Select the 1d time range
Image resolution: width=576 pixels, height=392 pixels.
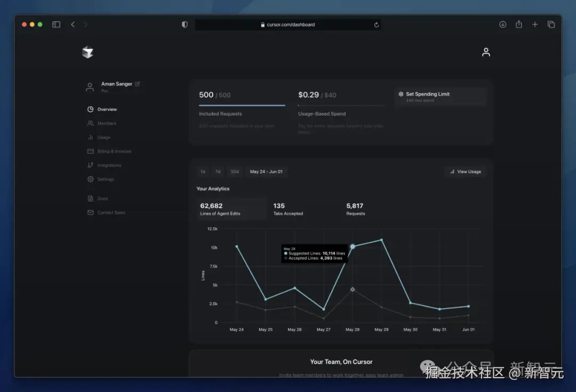click(203, 172)
